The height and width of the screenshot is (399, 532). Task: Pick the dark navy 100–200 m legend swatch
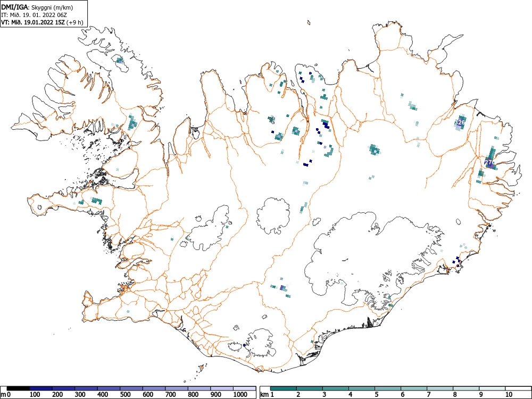pyautogui.click(x=41, y=388)
